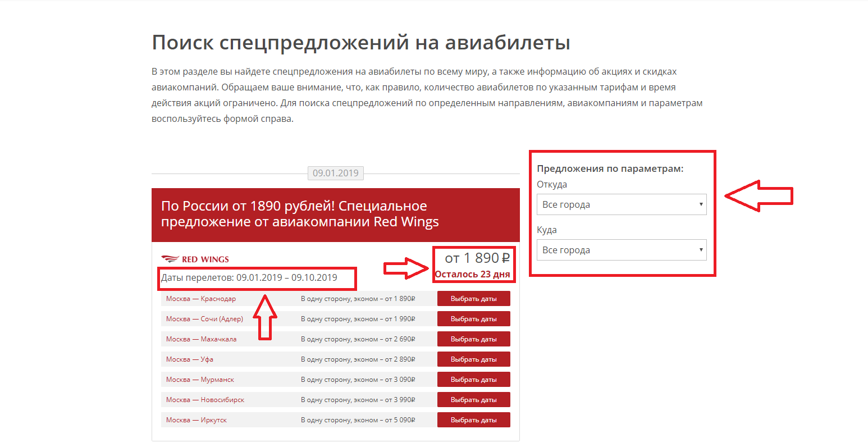Open the Откуда city dropdown

(x=622, y=204)
